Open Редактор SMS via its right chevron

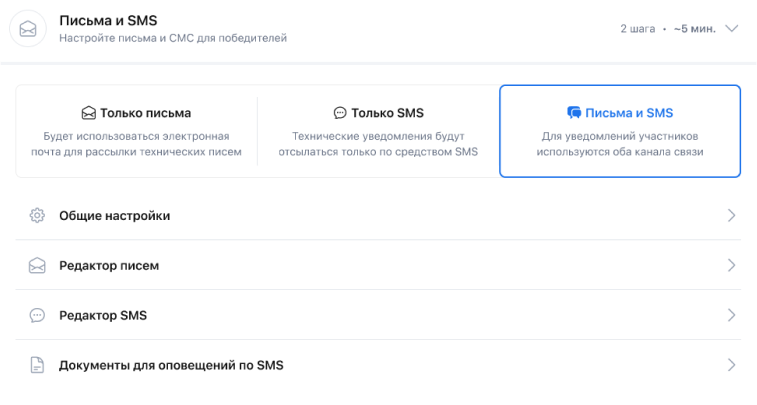(x=731, y=315)
